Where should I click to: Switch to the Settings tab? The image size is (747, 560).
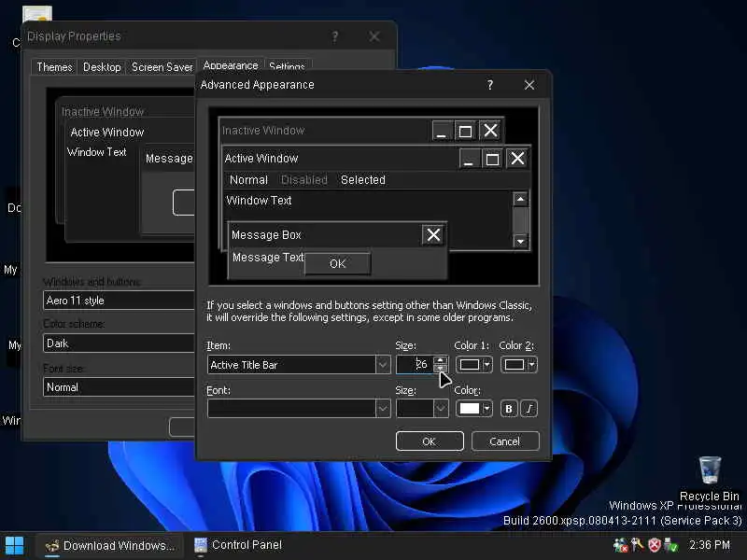click(287, 66)
